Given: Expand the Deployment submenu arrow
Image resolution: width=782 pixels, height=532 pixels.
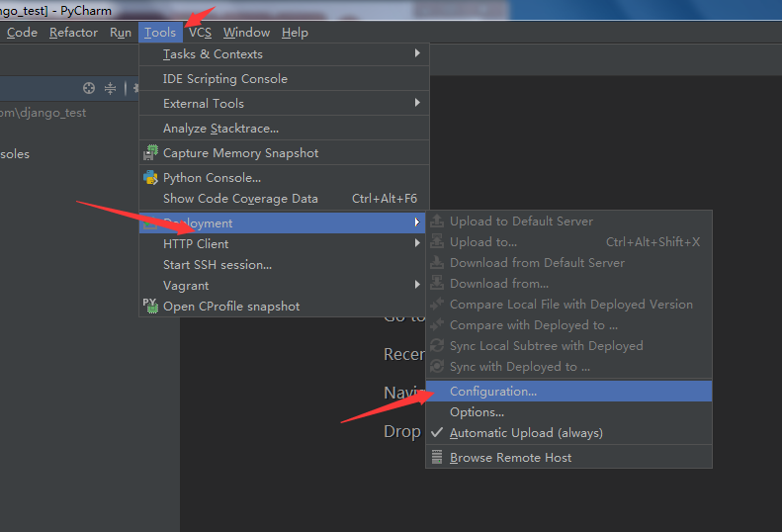Looking at the screenshot, I should pyautogui.click(x=417, y=222).
